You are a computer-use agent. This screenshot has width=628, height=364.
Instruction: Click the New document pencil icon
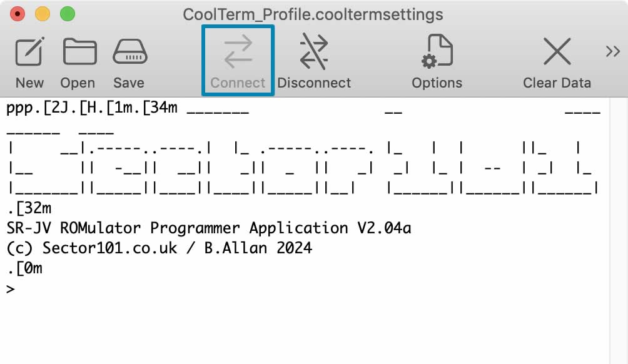pos(29,53)
